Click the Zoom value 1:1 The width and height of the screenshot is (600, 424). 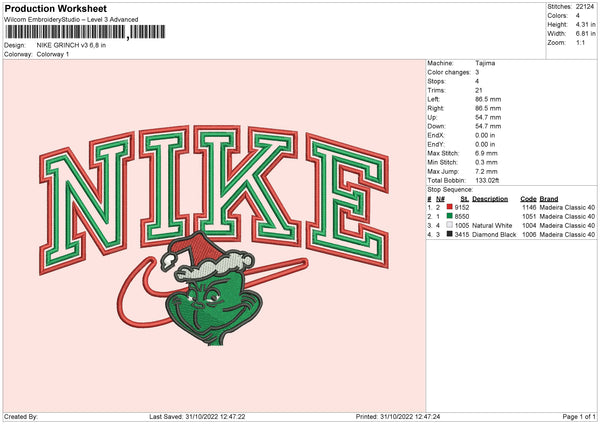coord(580,42)
